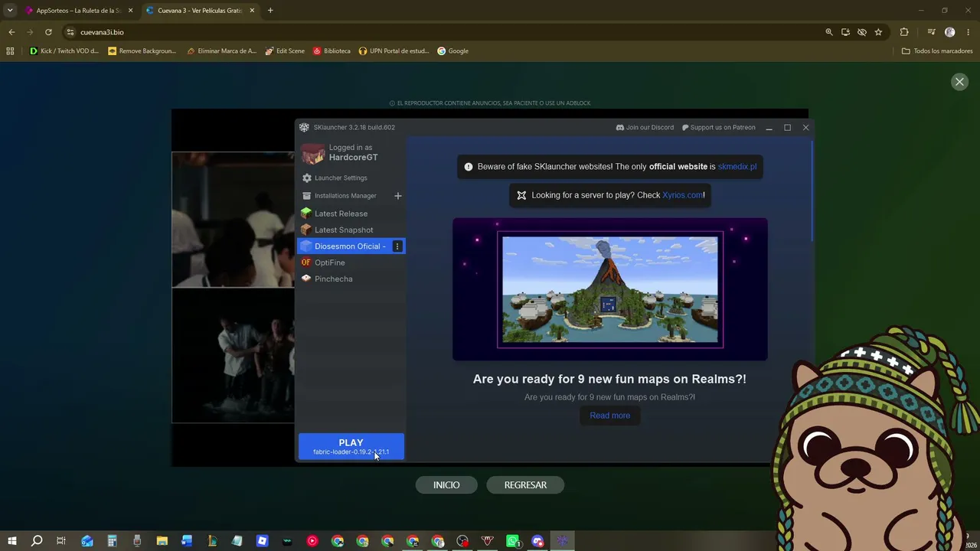Open Remove Background bookmark
This screenshot has height=551, width=980.
pos(142,51)
